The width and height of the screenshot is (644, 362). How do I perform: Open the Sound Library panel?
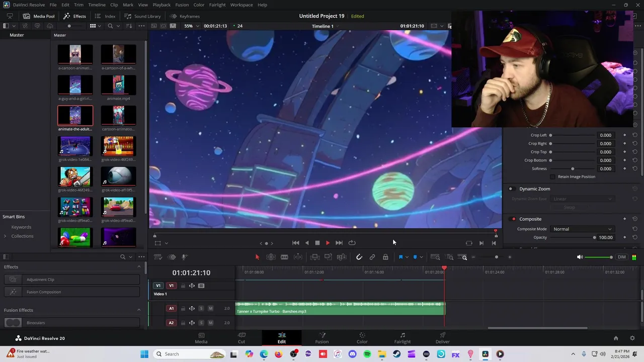click(x=142, y=16)
